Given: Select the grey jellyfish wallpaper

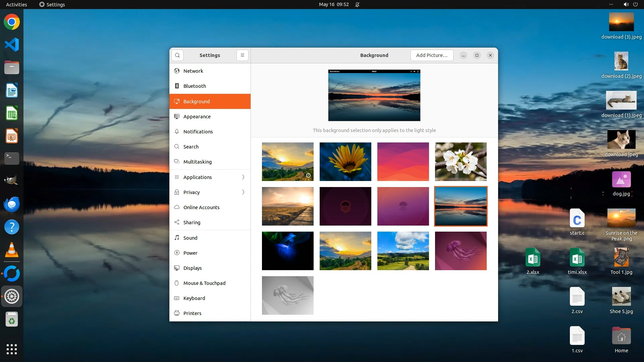Looking at the screenshot, I should point(287,295).
